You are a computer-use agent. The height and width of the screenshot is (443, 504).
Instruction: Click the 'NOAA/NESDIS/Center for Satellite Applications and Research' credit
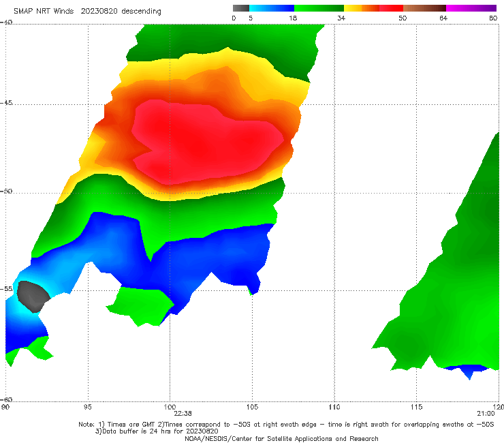click(x=281, y=438)
